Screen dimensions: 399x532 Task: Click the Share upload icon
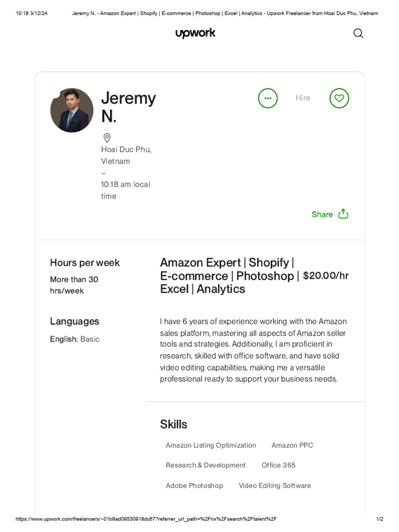tap(343, 214)
